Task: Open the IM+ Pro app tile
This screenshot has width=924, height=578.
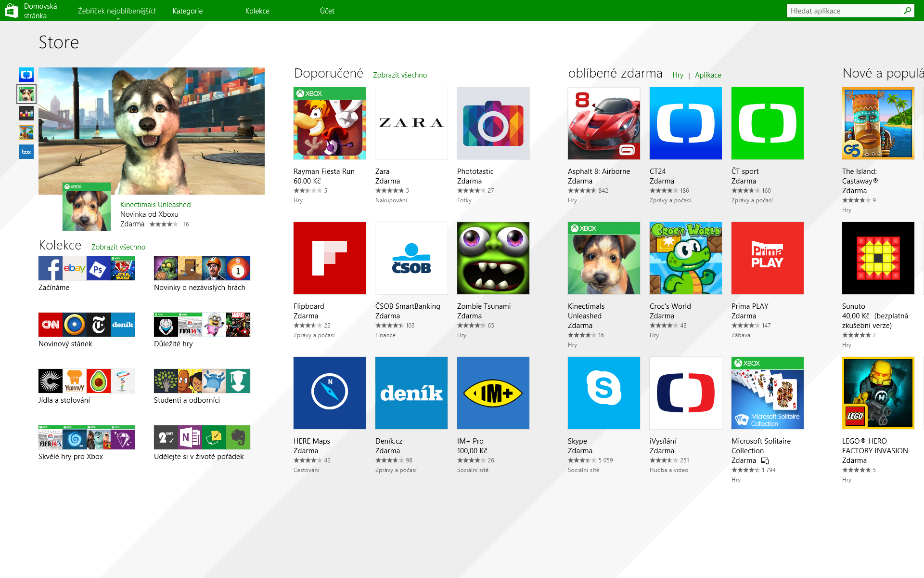Action: [x=493, y=393]
